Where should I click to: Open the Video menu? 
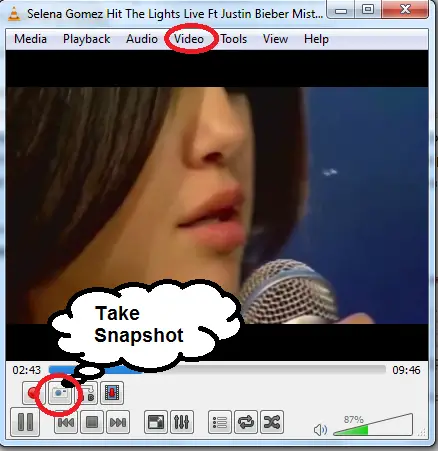(189, 39)
